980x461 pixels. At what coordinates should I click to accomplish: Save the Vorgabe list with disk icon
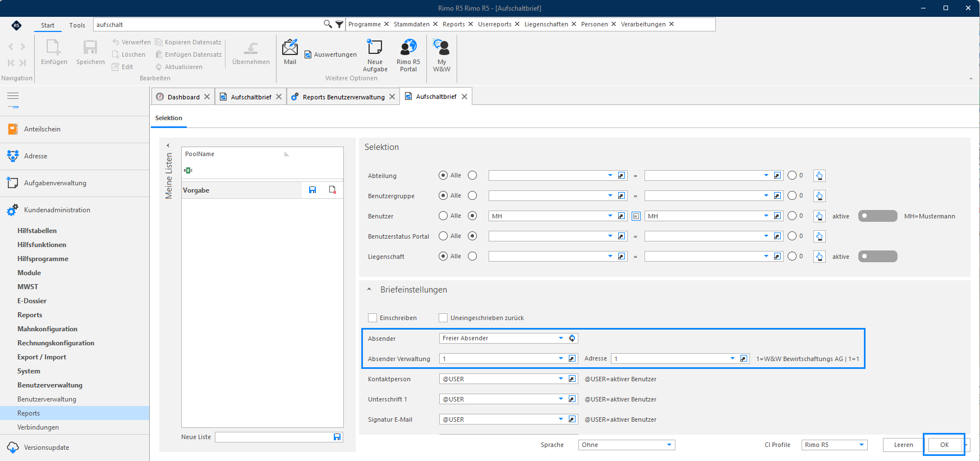pos(312,190)
